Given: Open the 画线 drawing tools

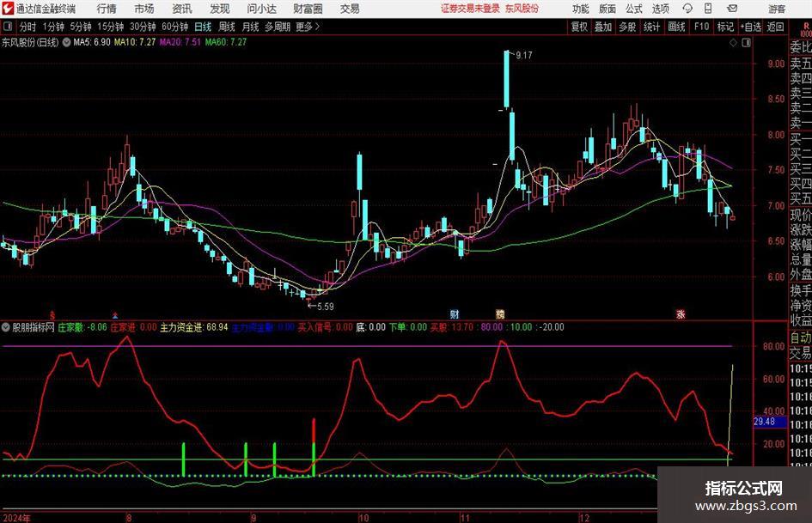Looking at the screenshot, I should click(676, 27).
